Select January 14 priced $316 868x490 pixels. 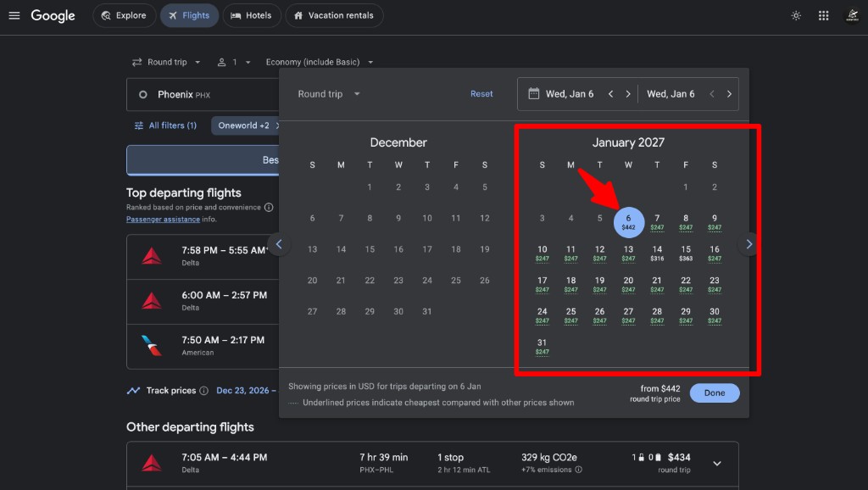[x=657, y=253]
